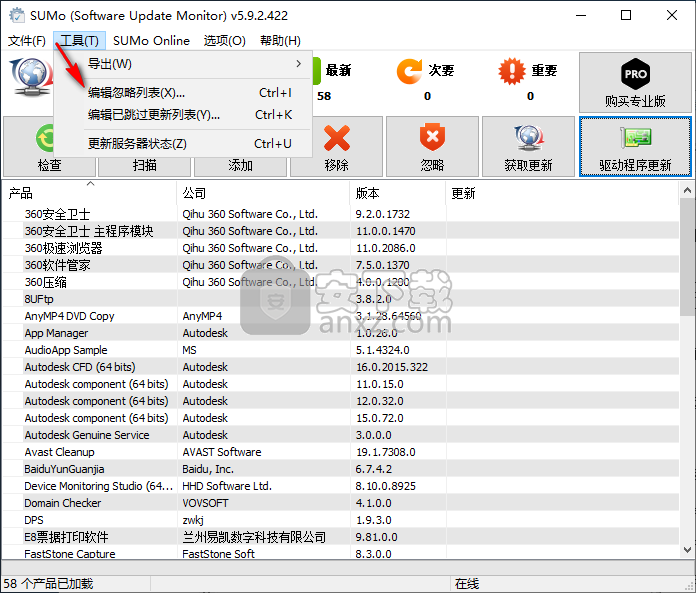Select the Autodesk Genuine Service row

point(341,435)
